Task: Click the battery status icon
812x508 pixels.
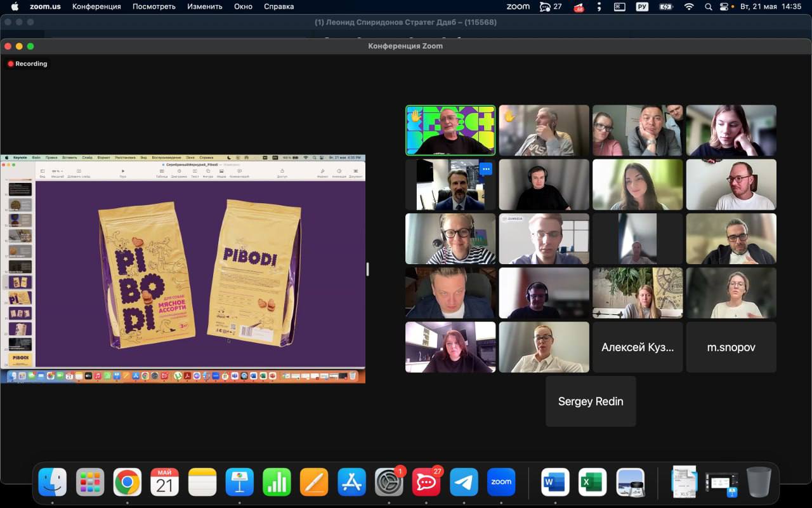Action: [x=665, y=6]
